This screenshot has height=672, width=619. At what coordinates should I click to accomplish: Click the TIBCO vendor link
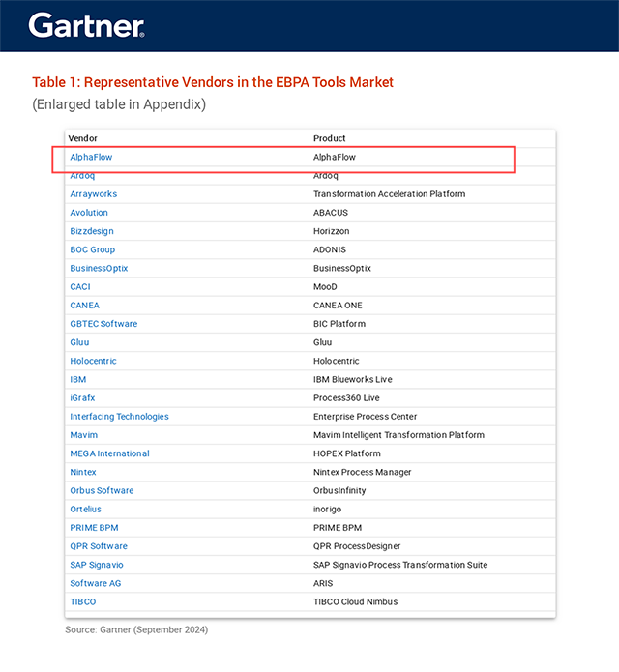click(83, 601)
